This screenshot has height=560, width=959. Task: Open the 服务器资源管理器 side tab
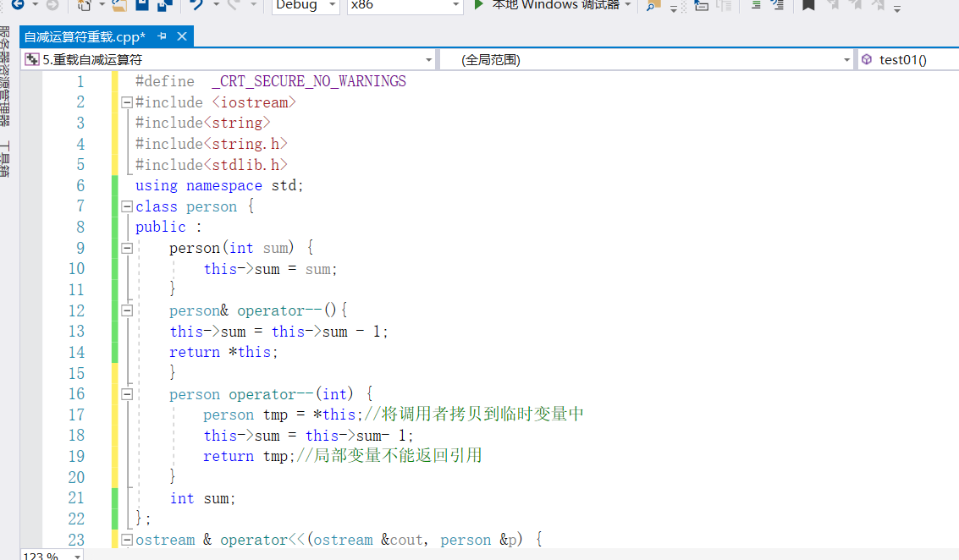(6, 76)
